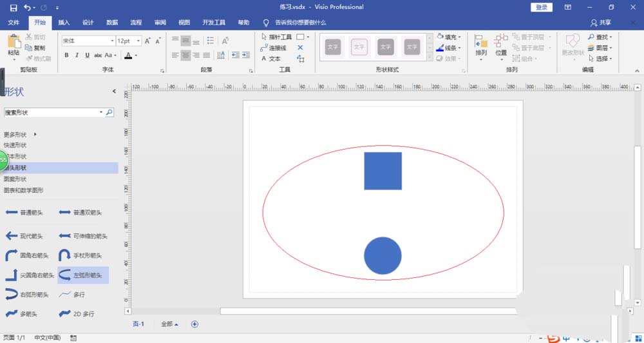Click the 共享 share button
Screen dimensions: 644x343
[601, 23]
